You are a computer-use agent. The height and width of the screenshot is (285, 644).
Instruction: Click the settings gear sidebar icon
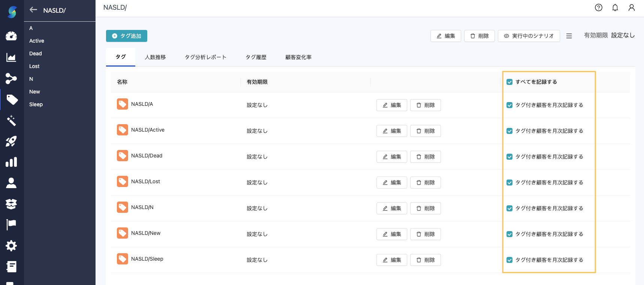pyautogui.click(x=11, y=246)
